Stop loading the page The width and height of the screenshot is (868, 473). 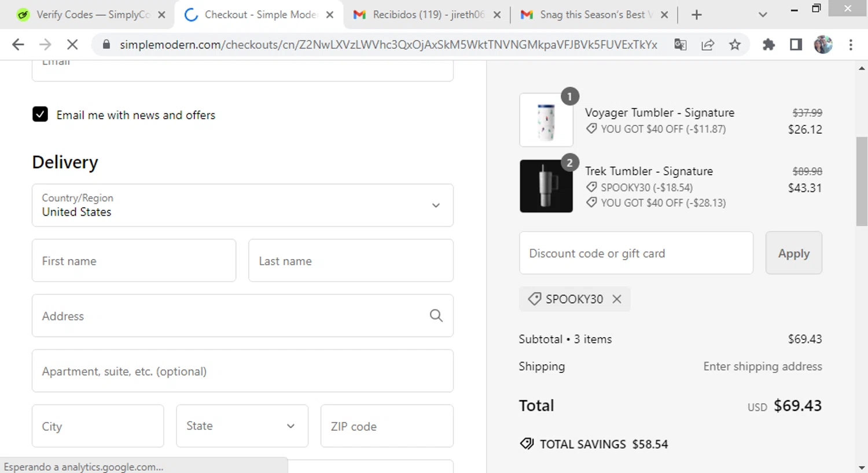(72, 45)
